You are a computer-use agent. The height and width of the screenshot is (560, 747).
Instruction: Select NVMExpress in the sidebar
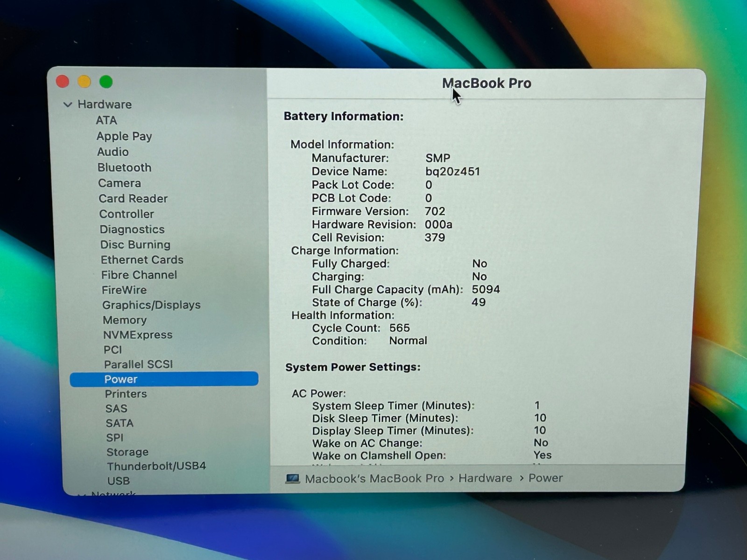138,335
